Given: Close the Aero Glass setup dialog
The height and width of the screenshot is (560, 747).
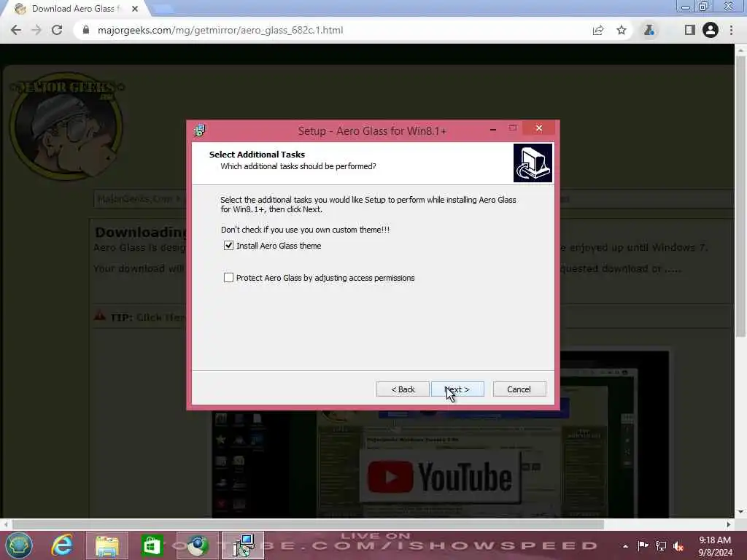Looking at the screenshot, I should point(539,128).
